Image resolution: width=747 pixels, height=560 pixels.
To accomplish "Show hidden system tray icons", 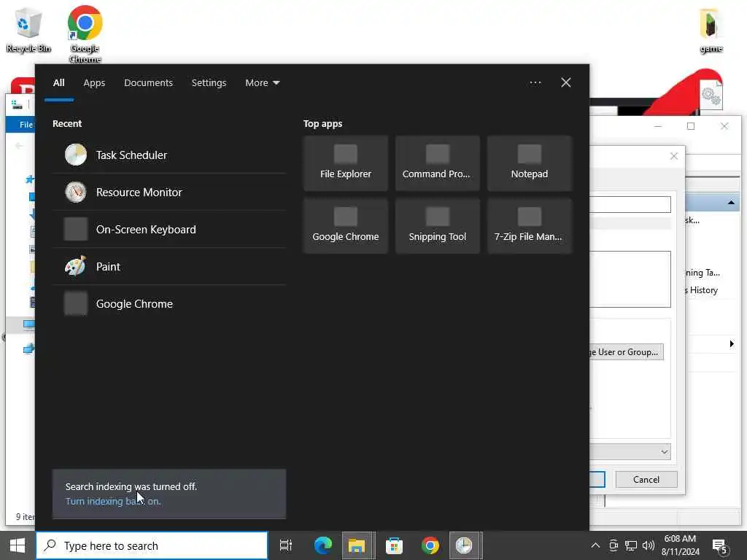I will tap(595, 545).
